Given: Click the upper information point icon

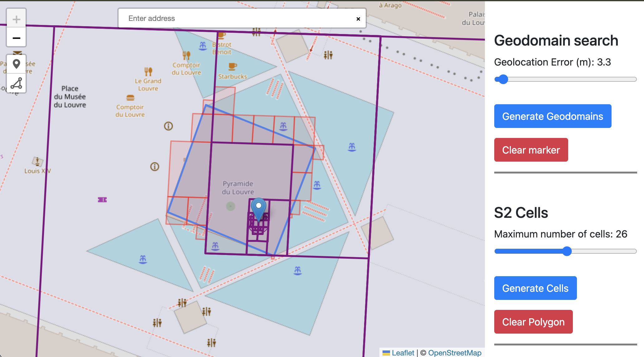Looking at the screenshot, I should pyautogui.click(x=168, y=126).
